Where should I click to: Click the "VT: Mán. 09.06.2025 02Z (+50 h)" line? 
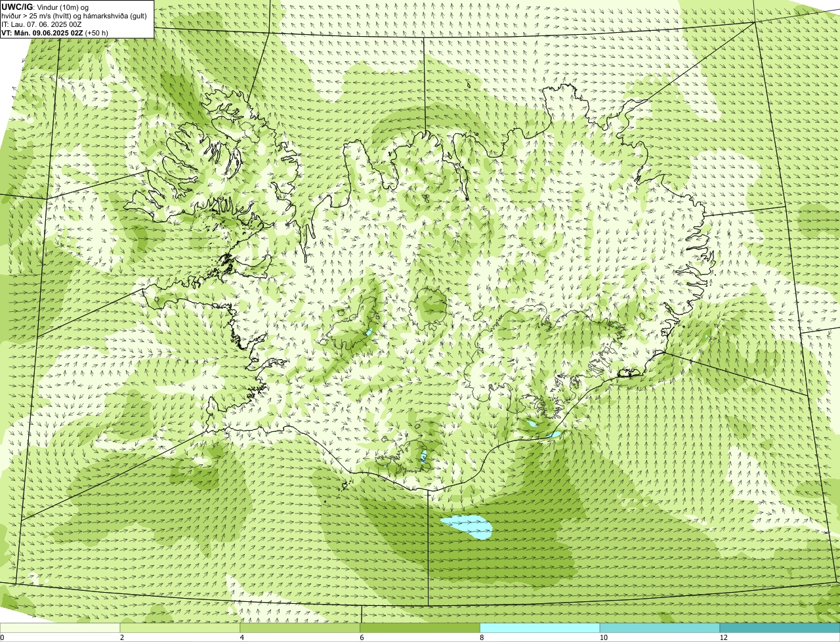[x=54, y=33]
